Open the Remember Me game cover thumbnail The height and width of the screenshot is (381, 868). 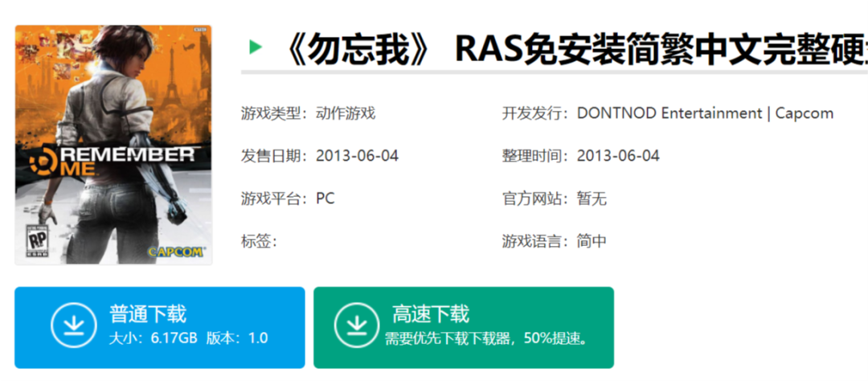(x=113, y=145)
